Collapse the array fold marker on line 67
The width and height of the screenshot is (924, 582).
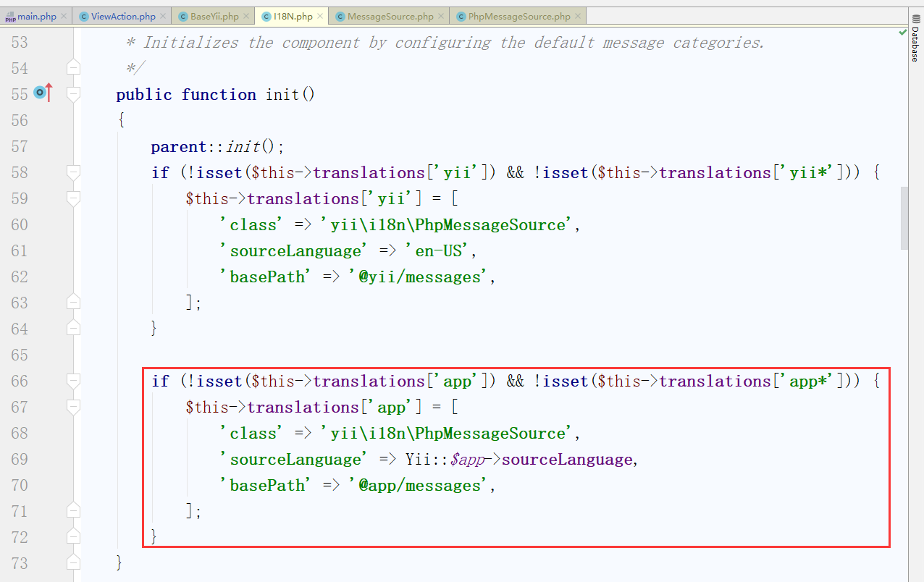coord(73,407)
